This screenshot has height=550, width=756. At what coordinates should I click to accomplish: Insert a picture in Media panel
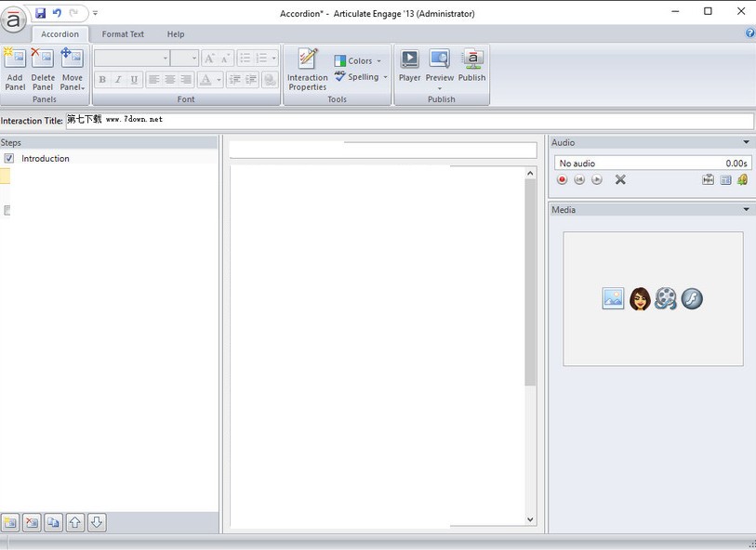click(614, 298)
